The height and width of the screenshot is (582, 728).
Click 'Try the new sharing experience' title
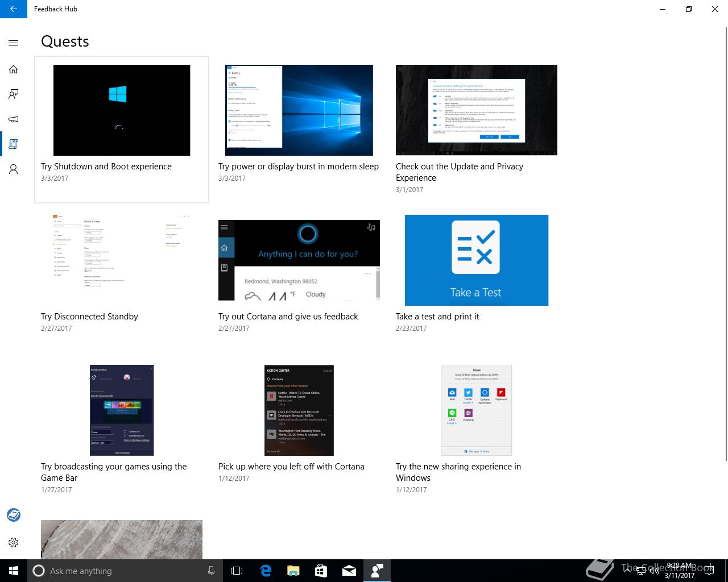(x=458, y=472)
